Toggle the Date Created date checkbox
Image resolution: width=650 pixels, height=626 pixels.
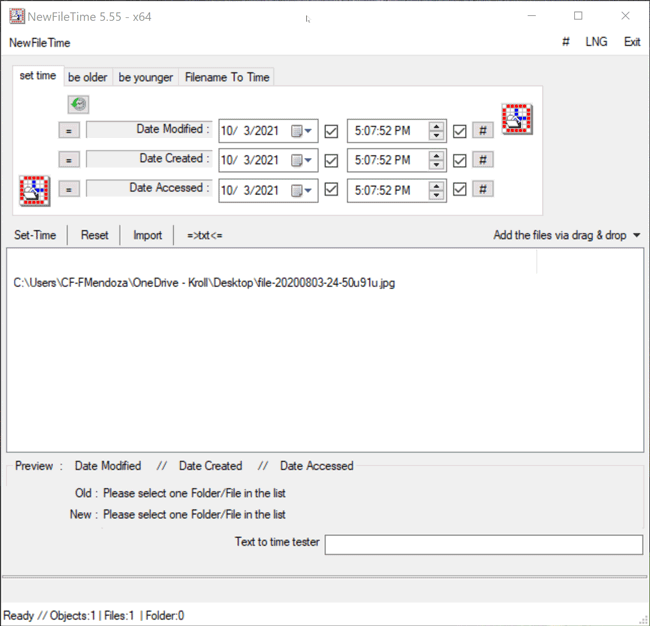331,160
